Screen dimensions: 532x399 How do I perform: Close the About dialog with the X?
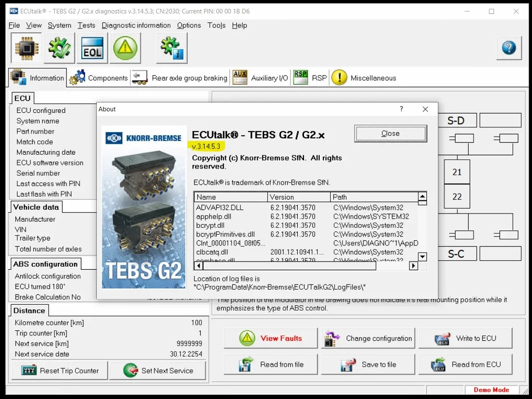pos(425,109)
